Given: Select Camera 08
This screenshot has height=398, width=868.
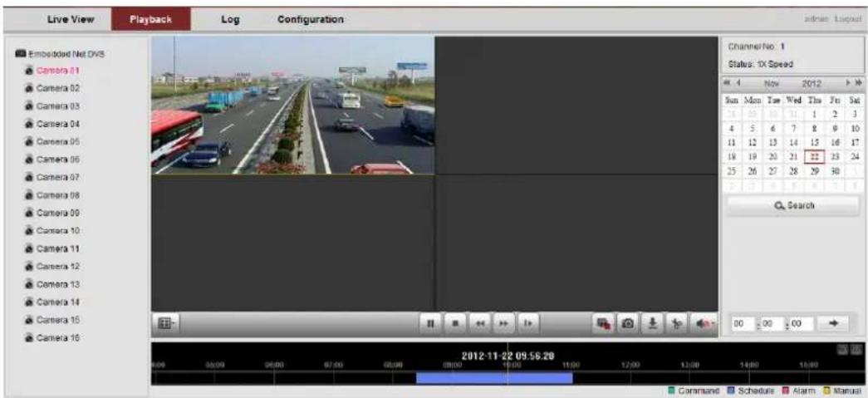Looking at the screenshot, I should [53, 195].
